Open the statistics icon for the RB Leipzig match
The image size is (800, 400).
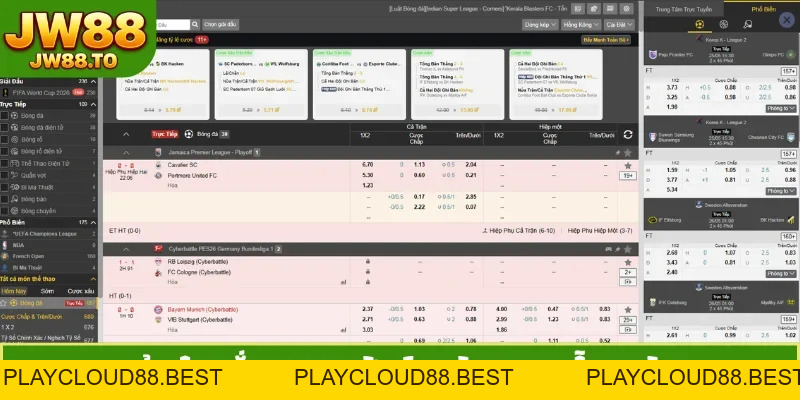(x=343, y=282)
